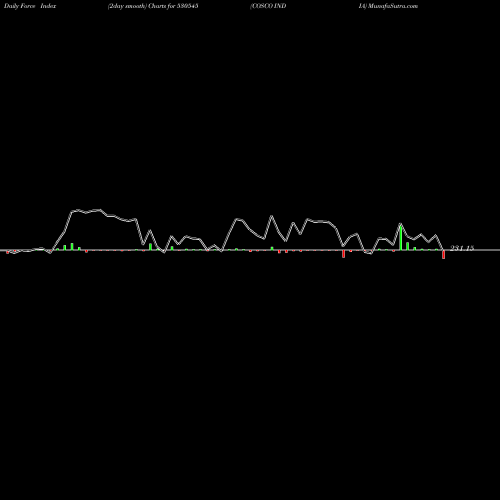Click the 231.15 value label
The width and height of the screenshot is (500, 500).
click(462, 248)
